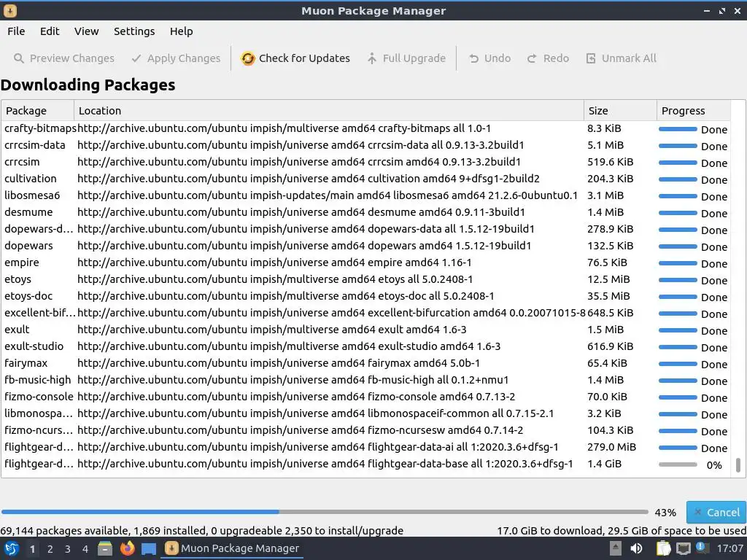
Task: Click the Muon app icon in title bar
Action: click(x=9, y=10)
